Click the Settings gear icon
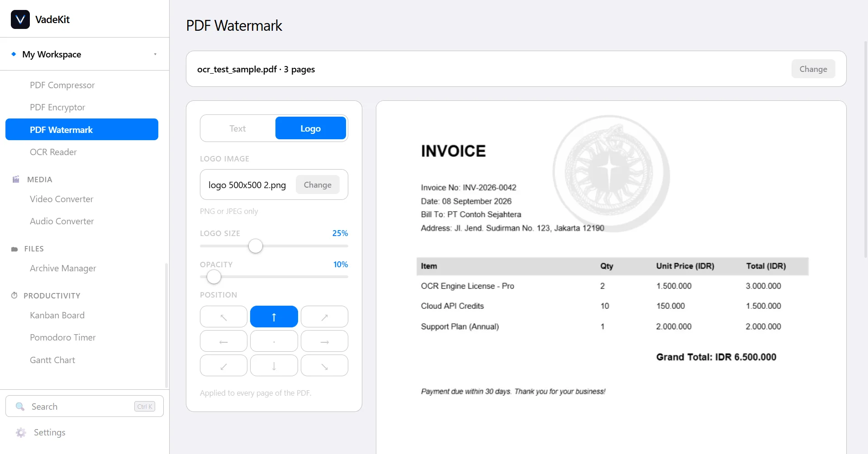The width and height of the screenshot is (868, 454). pyautogui.click(x=21, y=432)
